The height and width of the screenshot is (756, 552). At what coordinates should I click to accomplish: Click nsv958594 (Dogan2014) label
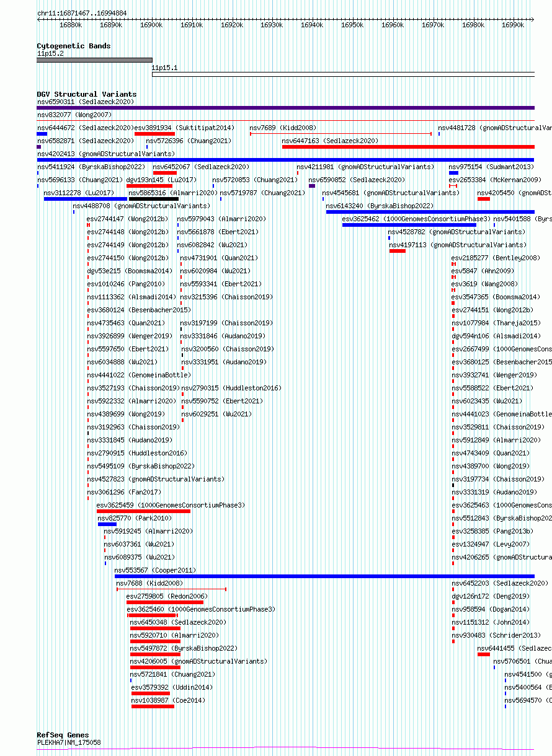pyautogui.click(x=491, y=609)
